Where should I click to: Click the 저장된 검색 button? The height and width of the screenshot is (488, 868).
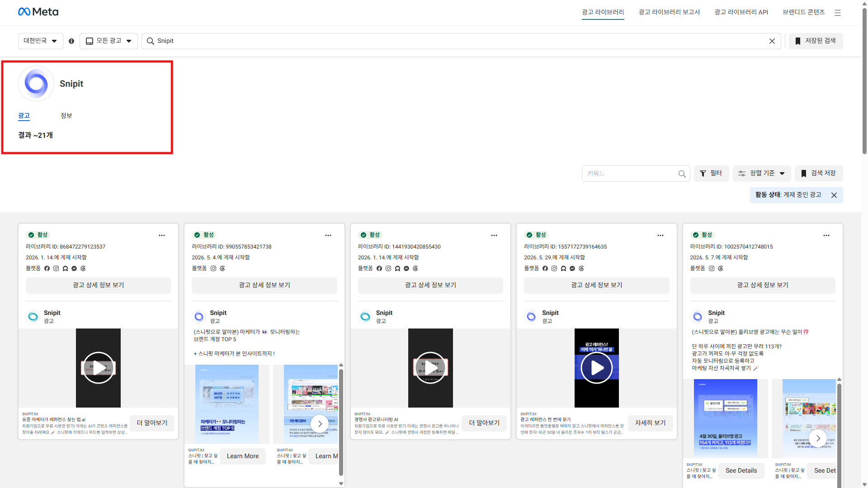pos(816,41)
